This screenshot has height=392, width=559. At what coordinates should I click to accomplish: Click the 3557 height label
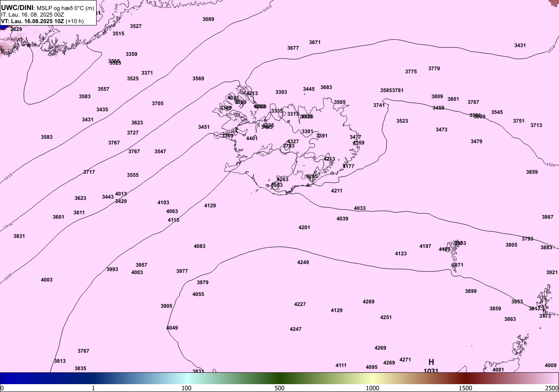click(104, 89)
